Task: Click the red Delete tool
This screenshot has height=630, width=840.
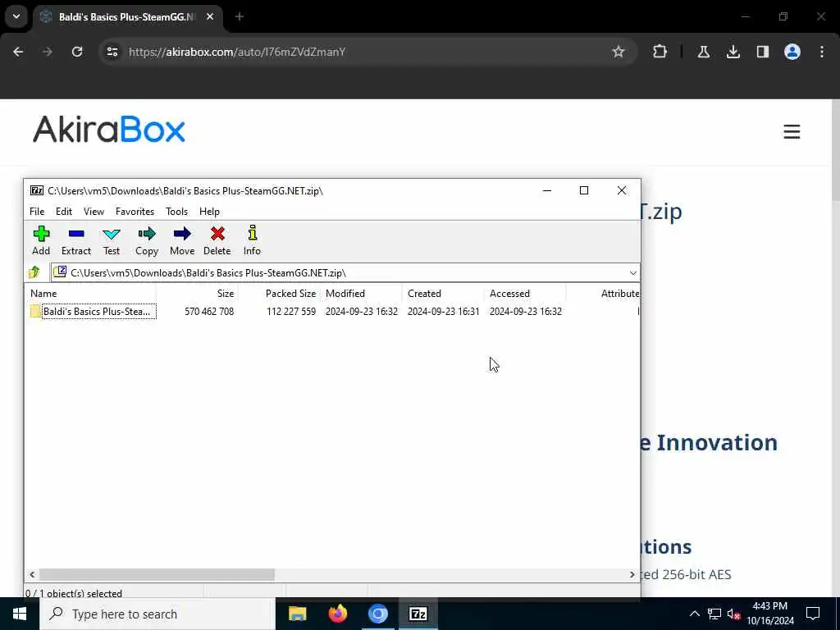Action: click(217, 240)
